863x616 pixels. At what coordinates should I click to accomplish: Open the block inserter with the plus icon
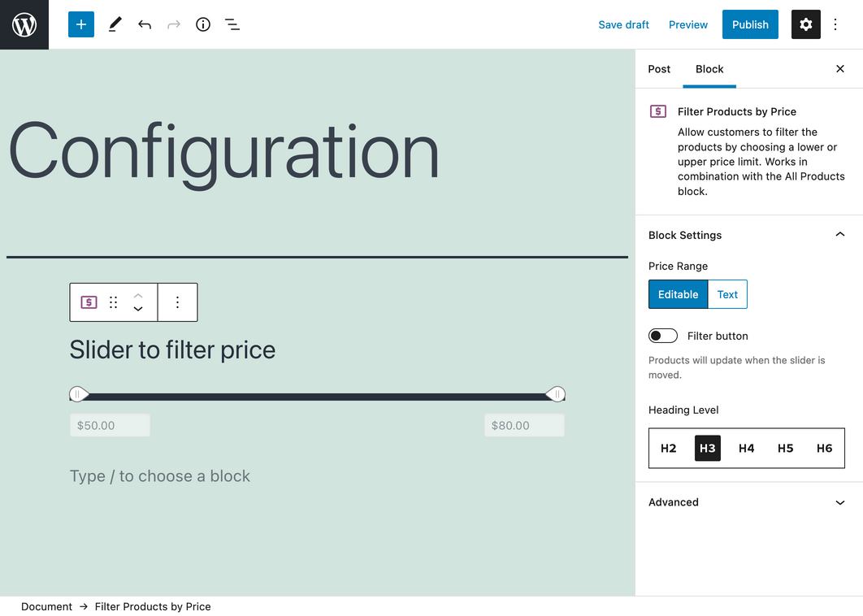pyautogui.click(x=80, y=24)
